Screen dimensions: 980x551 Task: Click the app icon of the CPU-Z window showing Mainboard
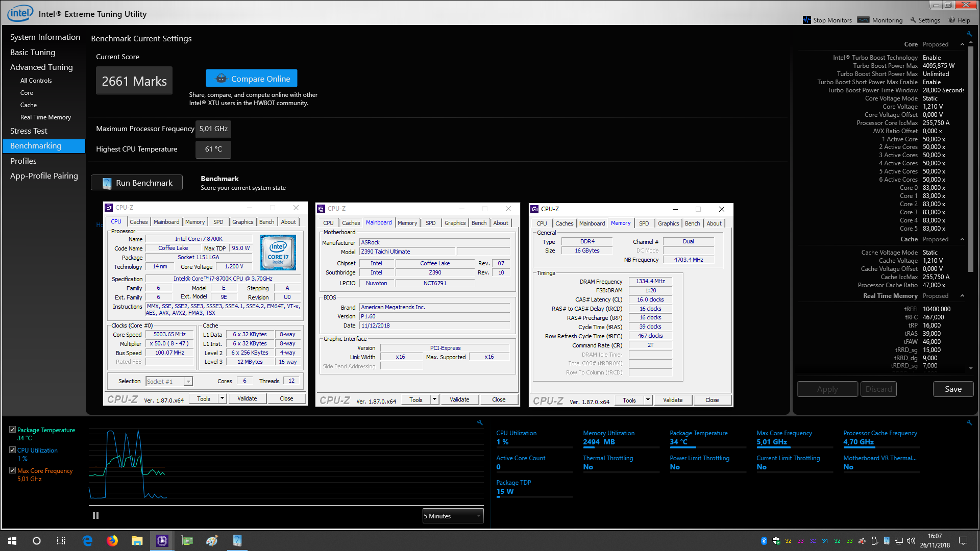tap(321, 209)
